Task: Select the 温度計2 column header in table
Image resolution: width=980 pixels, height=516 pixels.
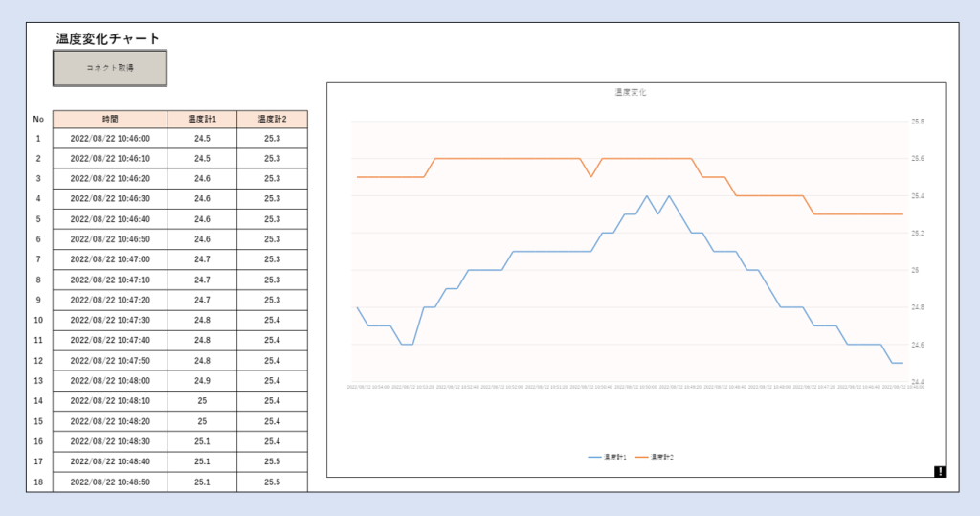Action: pyautogui.click(x=272, y=119)
